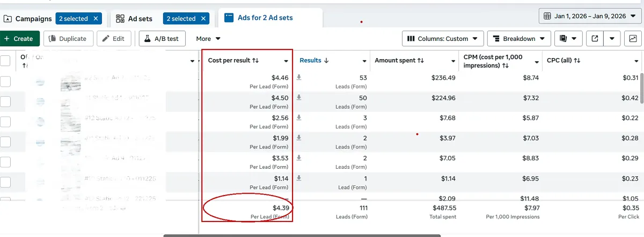This screenshot has height=237, width=644.
Task: Open the Ad sets tab
Action: pos(134,19)
